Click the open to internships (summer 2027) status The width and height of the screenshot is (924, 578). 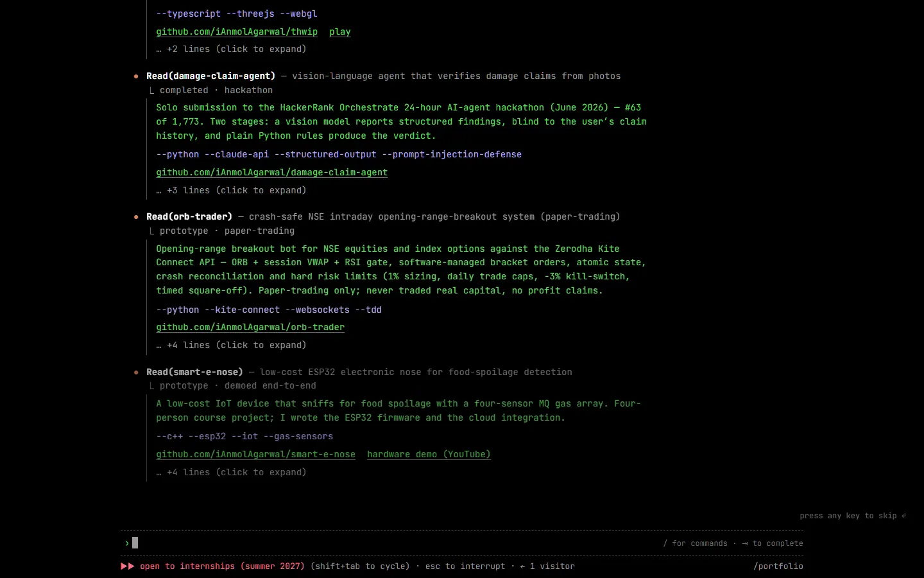tap(222, 566)
